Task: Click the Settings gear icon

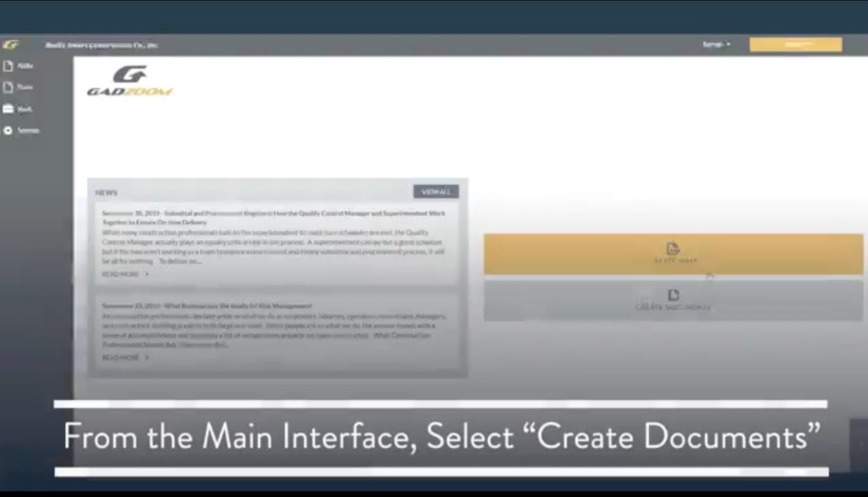Action: click(8, 130)
